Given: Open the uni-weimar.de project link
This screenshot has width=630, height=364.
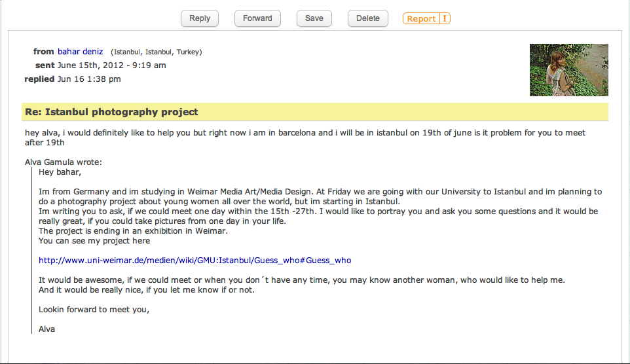Looking at the screenshot, I should pyautogui.click(x=195, y=261).
